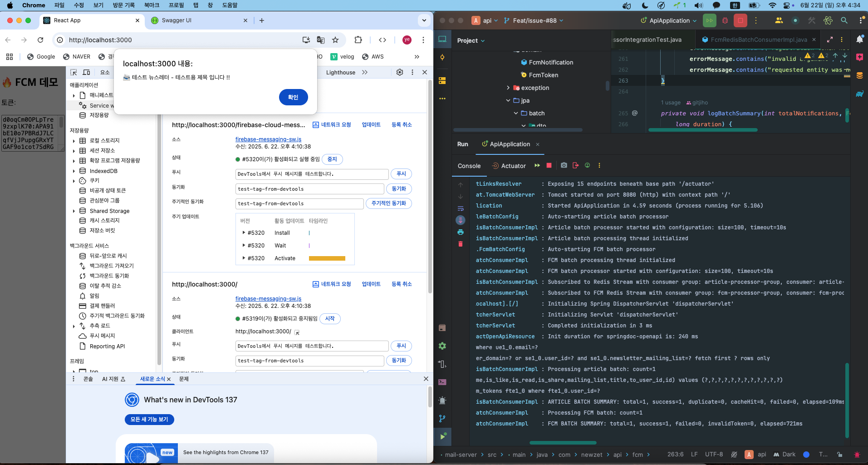Image resolution: width=868 pixels, height=465 pixels.
Task: Take a thread dump with the camera icon
Action: point(564,166)
